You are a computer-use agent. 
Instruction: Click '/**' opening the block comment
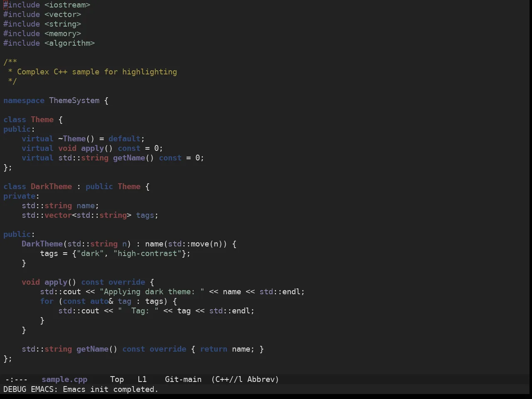click(10, 62)
